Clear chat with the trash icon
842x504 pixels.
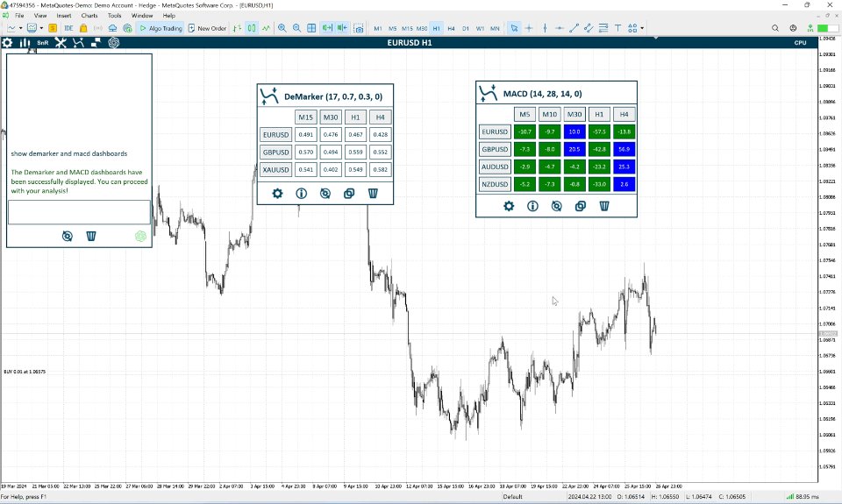pos(91,236)
